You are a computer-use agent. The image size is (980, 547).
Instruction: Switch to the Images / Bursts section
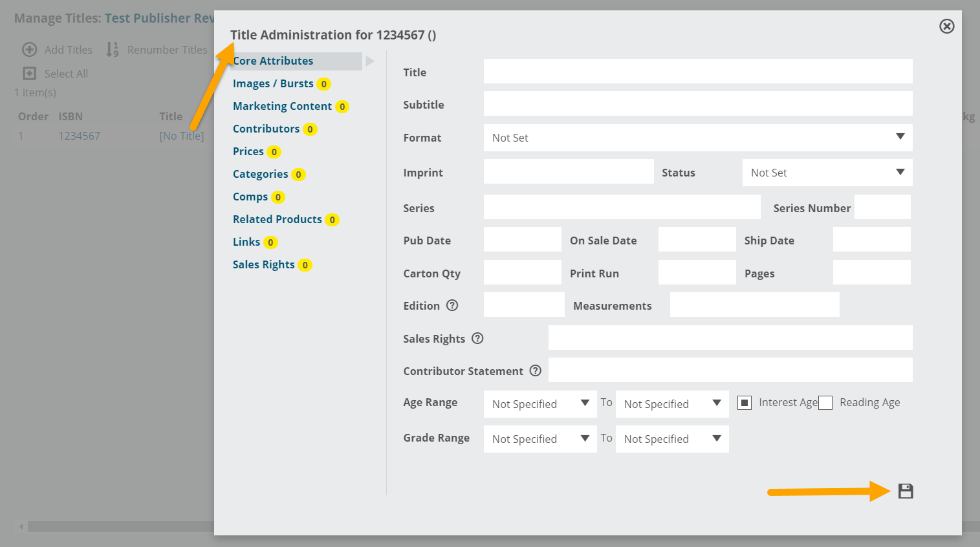coord(273,83)
